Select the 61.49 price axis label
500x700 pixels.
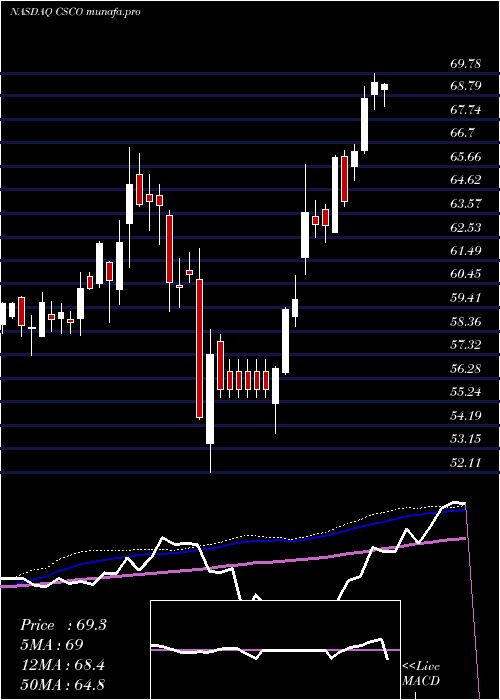466,250
